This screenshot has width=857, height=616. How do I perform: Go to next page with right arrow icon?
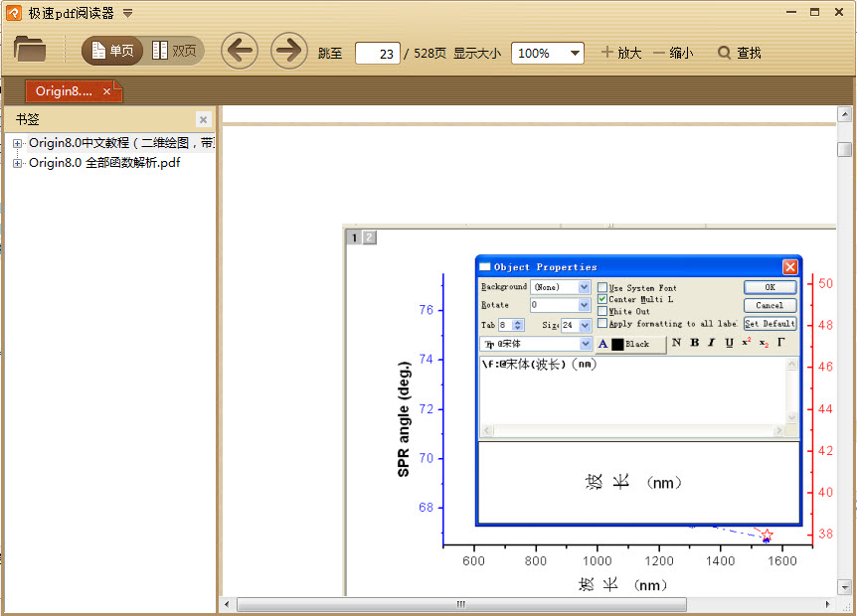[287, 51]
